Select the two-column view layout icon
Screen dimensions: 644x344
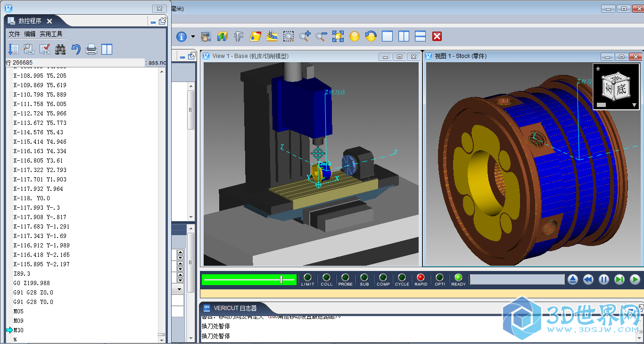tap(404, 36)
